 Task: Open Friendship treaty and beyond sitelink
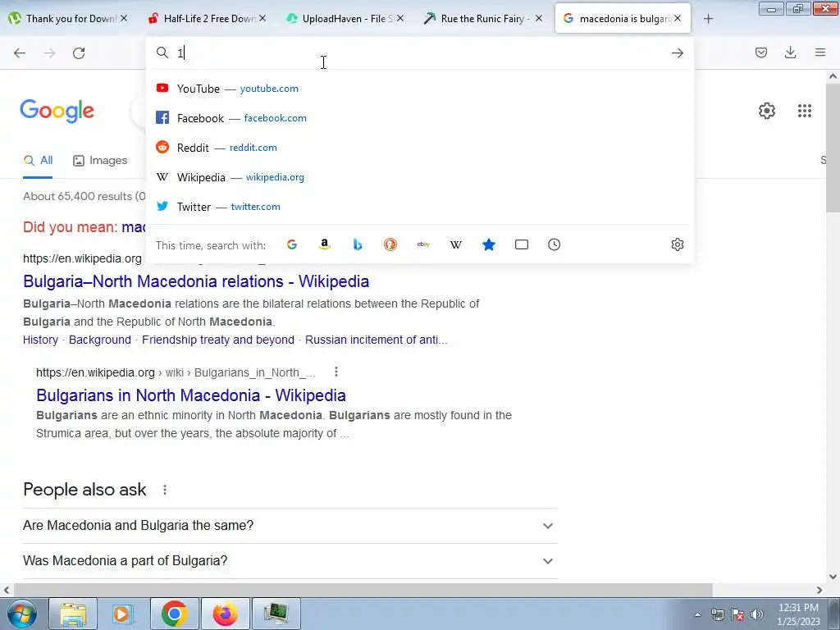coord(218,340)
